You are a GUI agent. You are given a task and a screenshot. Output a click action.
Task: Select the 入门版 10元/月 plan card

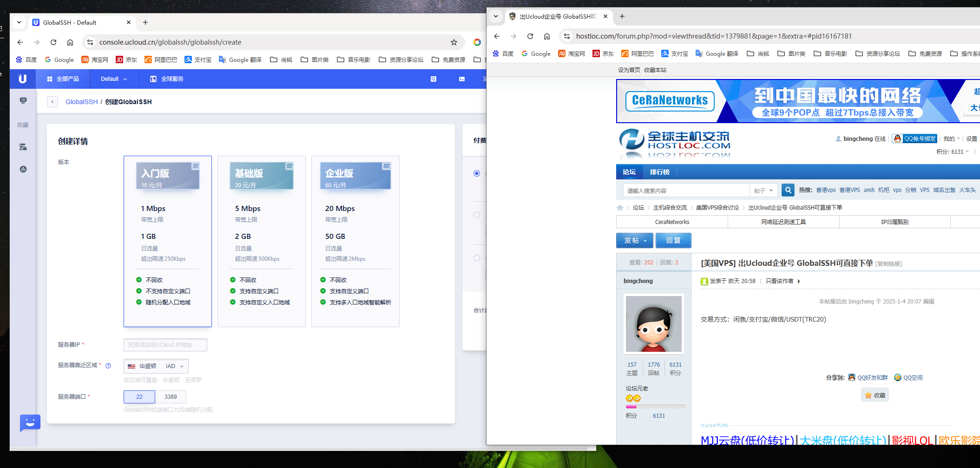[168, 241]
